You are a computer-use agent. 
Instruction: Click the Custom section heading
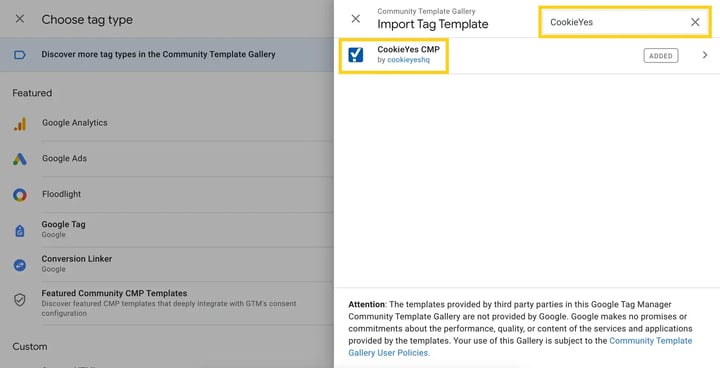tap(30, 346)
